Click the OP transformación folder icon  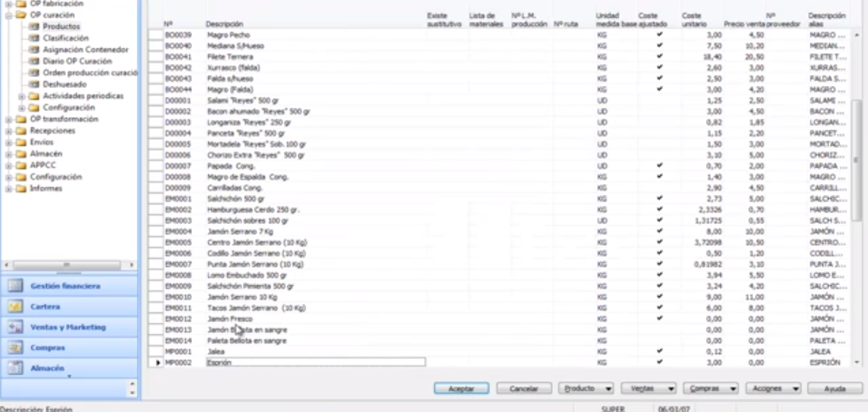click(x=21, y=120)
